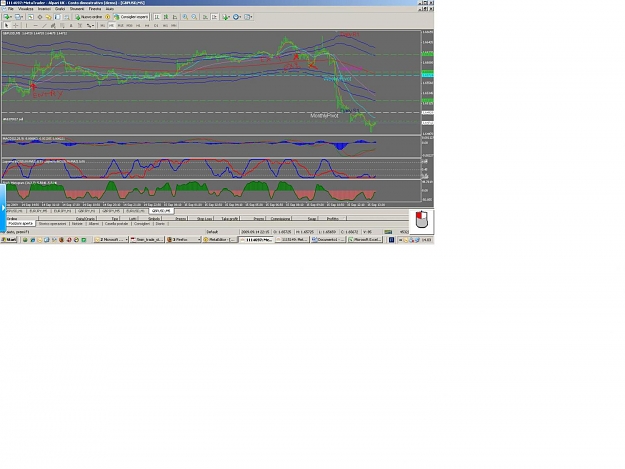This screenshot has width=625, height=469.
Task: Open the File menu
Action: (x=10, y=8)
